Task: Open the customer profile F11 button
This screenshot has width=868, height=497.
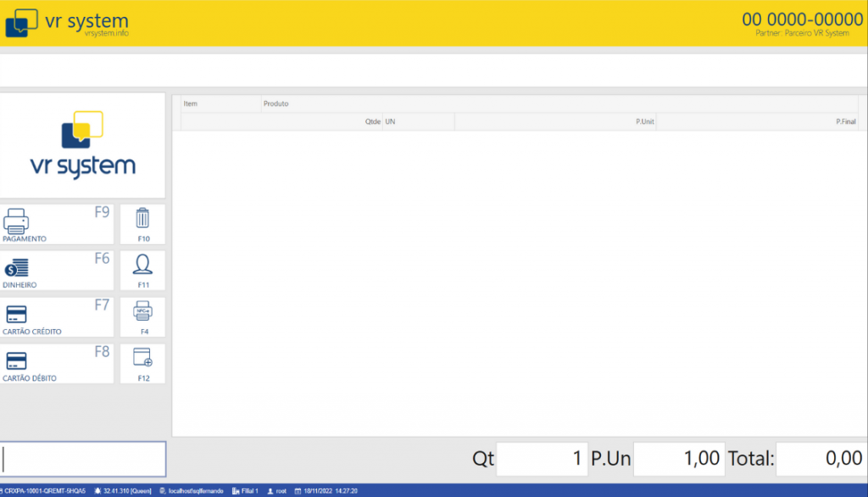Action: pyautogui.click(x=142, y=271)
